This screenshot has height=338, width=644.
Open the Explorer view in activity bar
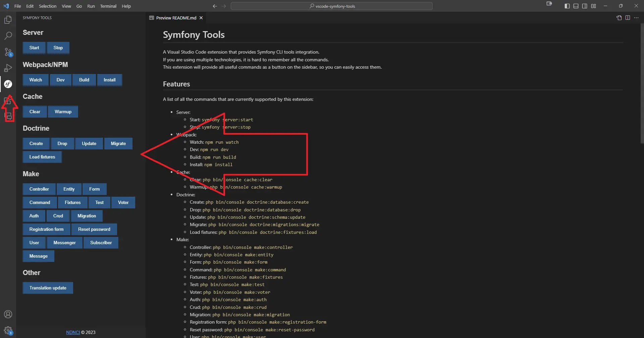coord(8,20)
